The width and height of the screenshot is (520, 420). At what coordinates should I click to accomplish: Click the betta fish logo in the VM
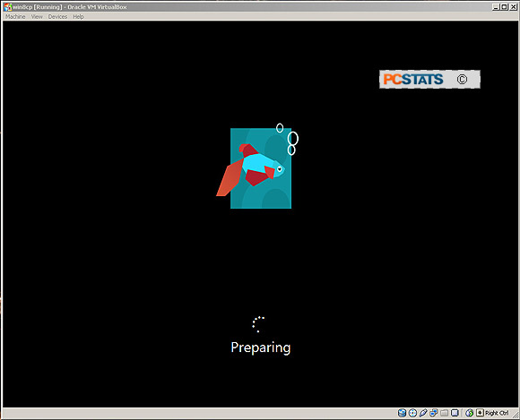pyautogui.click(x=257, y=166)
